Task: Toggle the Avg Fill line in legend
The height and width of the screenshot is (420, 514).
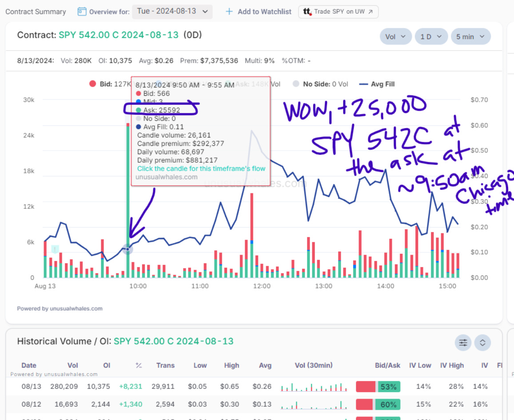Action: (x=377, y=84)
